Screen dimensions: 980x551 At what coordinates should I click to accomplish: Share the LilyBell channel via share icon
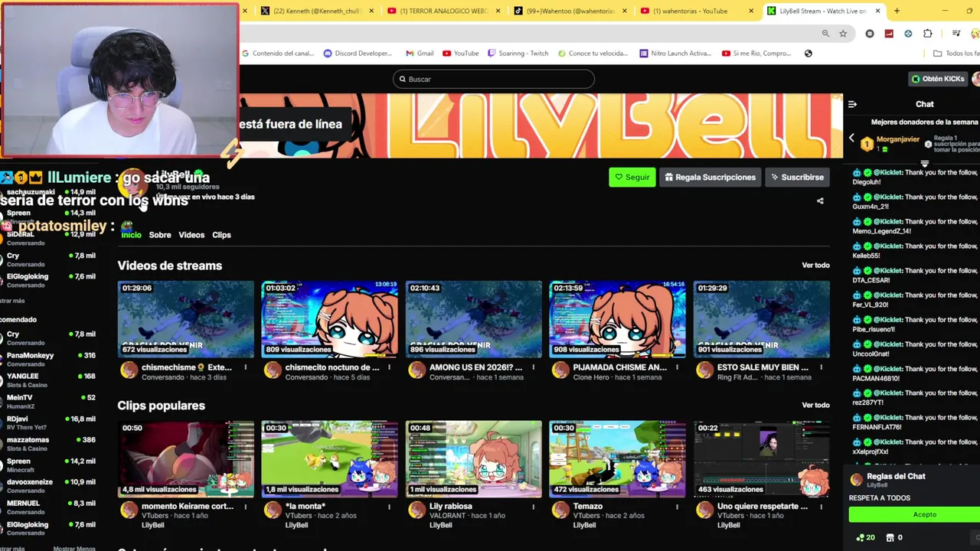pyautogui.click(x=820, y=201)
